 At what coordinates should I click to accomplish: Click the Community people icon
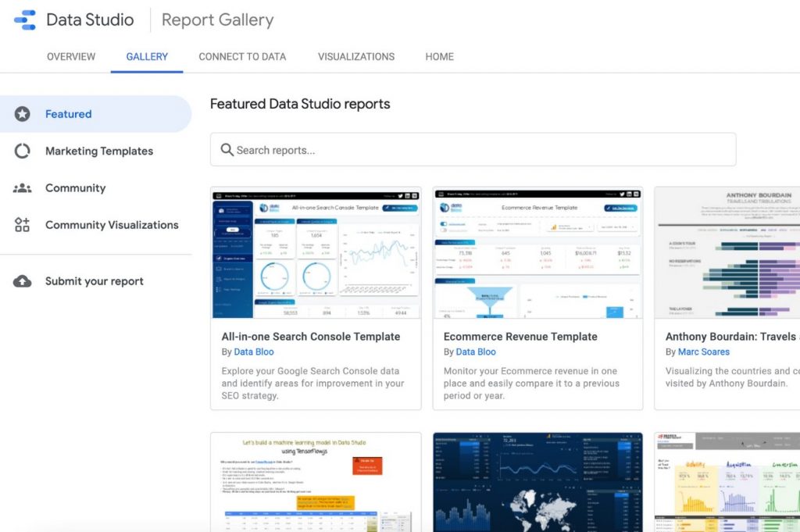click(x=22, y=188)
